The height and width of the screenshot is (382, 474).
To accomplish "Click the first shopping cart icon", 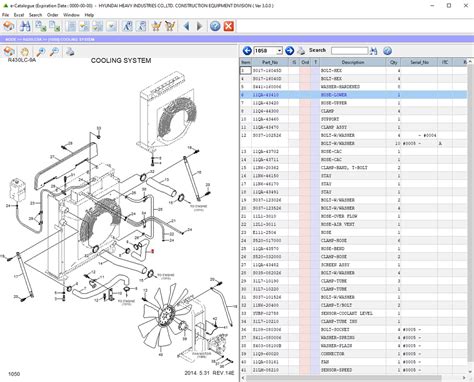I will (156, 26).
